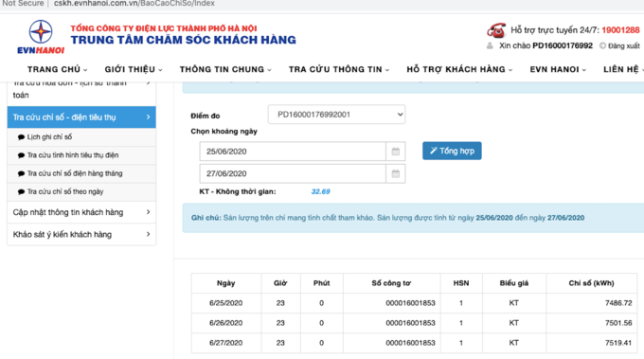644x359 pixels.
Task: Click hotline number 19001288
Action: [620, 30]
